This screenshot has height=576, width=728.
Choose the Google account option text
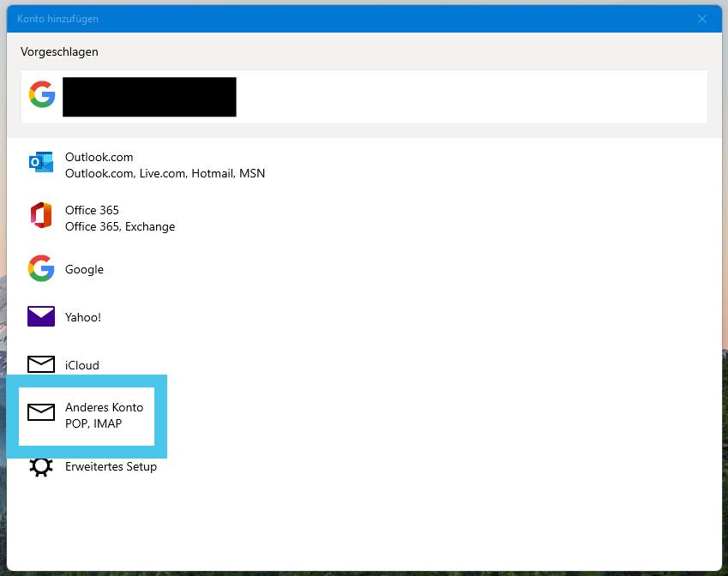[84, 270]
